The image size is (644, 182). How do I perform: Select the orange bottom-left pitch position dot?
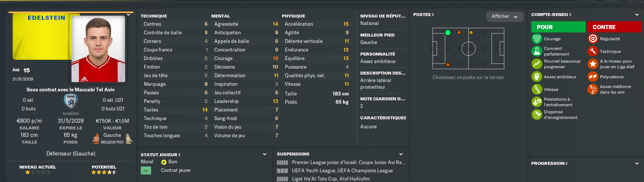(x=448, y=65)
